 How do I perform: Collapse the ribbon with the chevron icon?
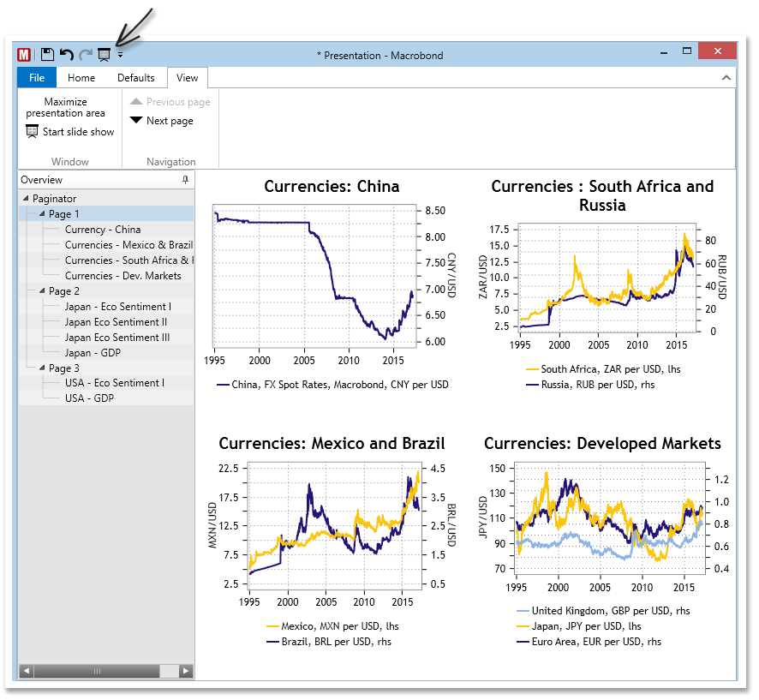(x=726, y=78)
